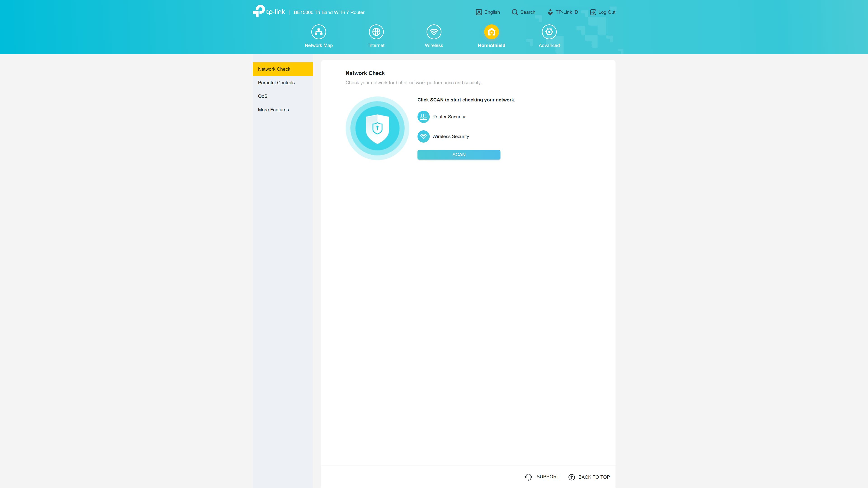
Task: Click the Router Security icon
Action: 423,117
